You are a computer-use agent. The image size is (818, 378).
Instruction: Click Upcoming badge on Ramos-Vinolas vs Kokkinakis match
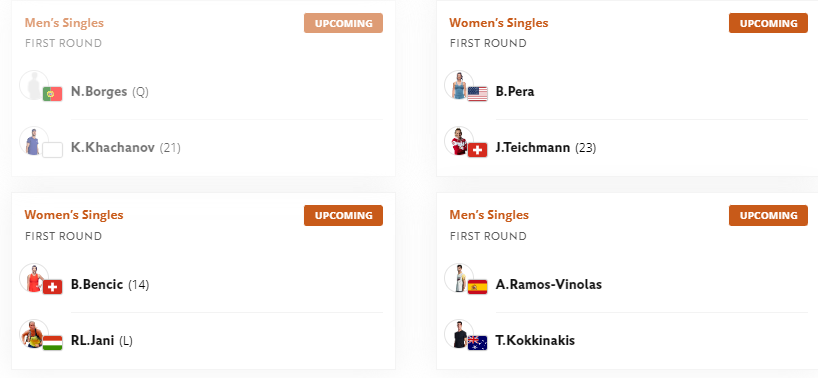pos(768,215)
